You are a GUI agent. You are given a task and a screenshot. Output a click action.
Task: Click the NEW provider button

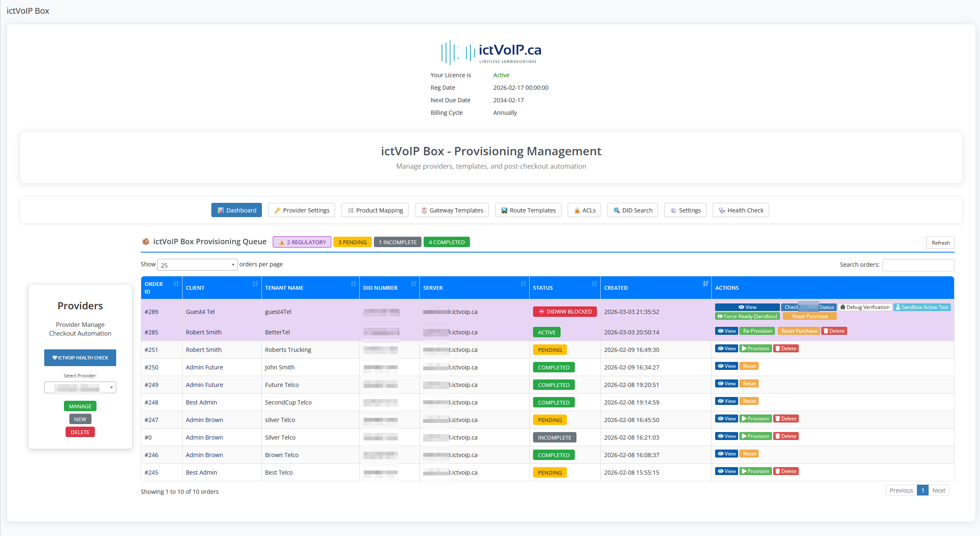[80, 419]
